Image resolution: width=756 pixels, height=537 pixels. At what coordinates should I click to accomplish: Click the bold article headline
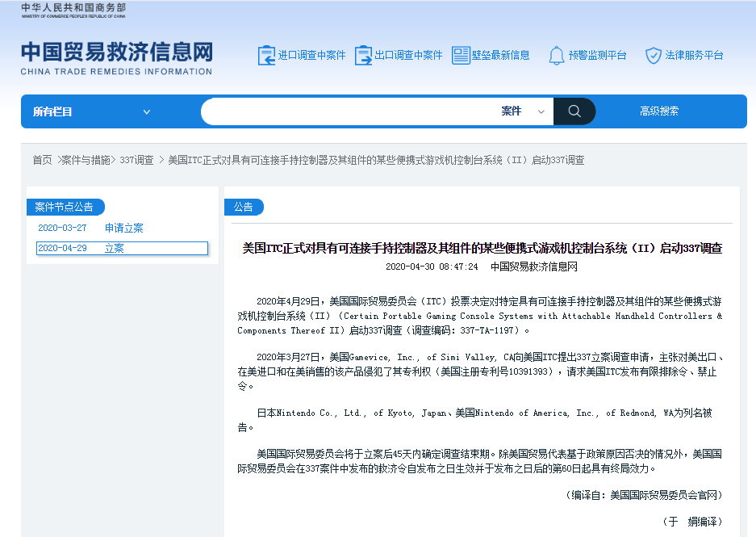tap(482, 249)
